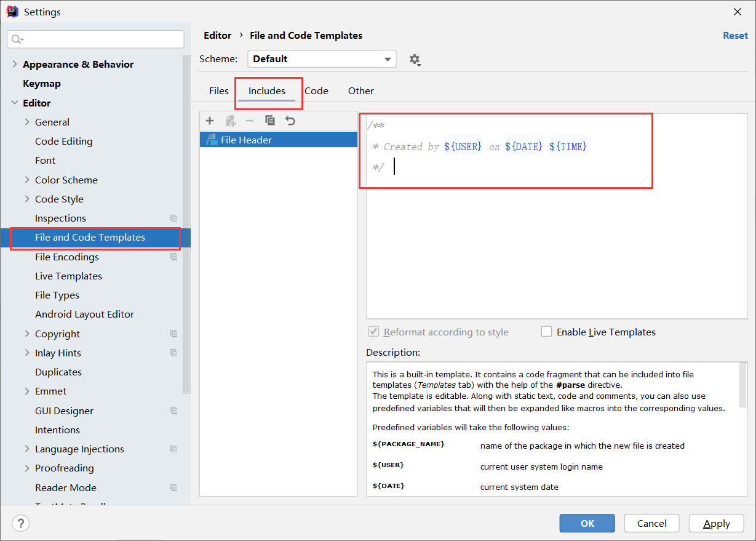Viewport: 756px width, 541px height.
Task: Click the Apply button
Action: click(717, 523)
